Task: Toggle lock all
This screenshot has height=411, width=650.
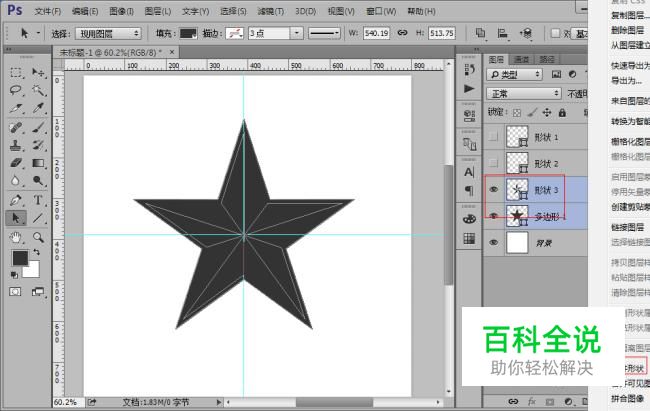Action: pos(562,113)
